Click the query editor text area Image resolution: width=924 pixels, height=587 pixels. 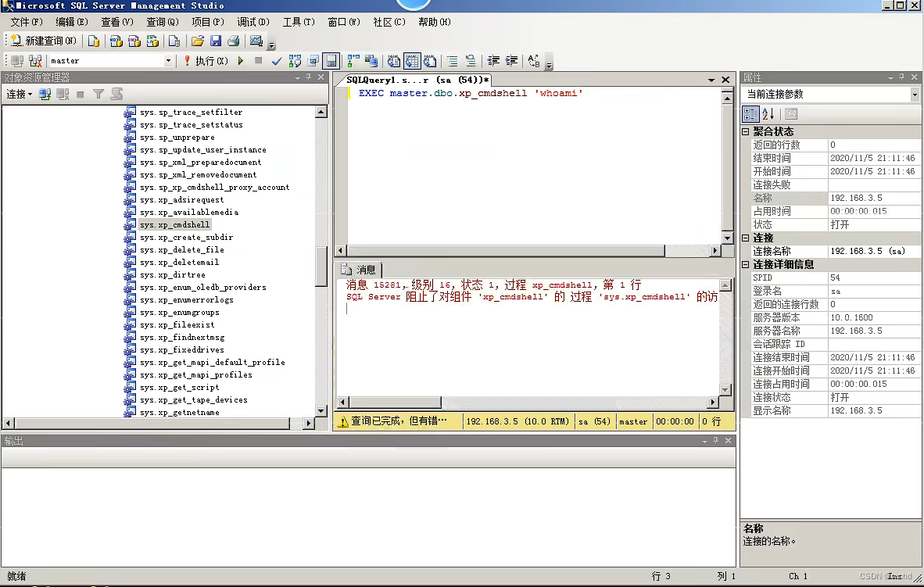(533, 165)
